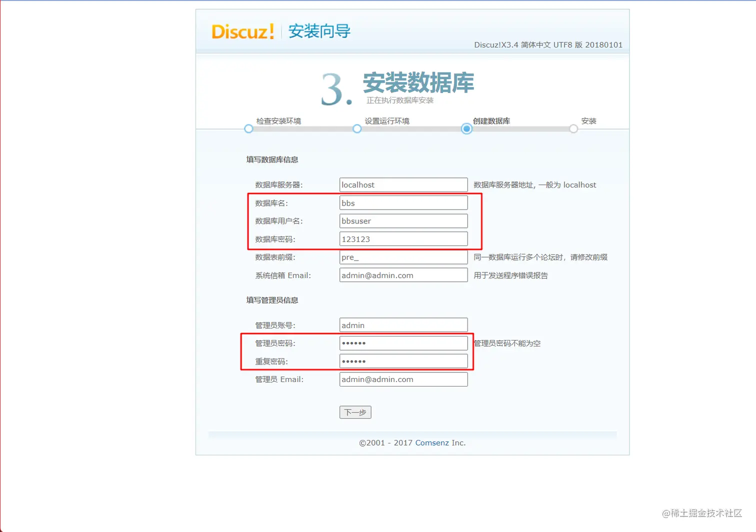Focus the 重复密码 password field

tap(403, 361)
